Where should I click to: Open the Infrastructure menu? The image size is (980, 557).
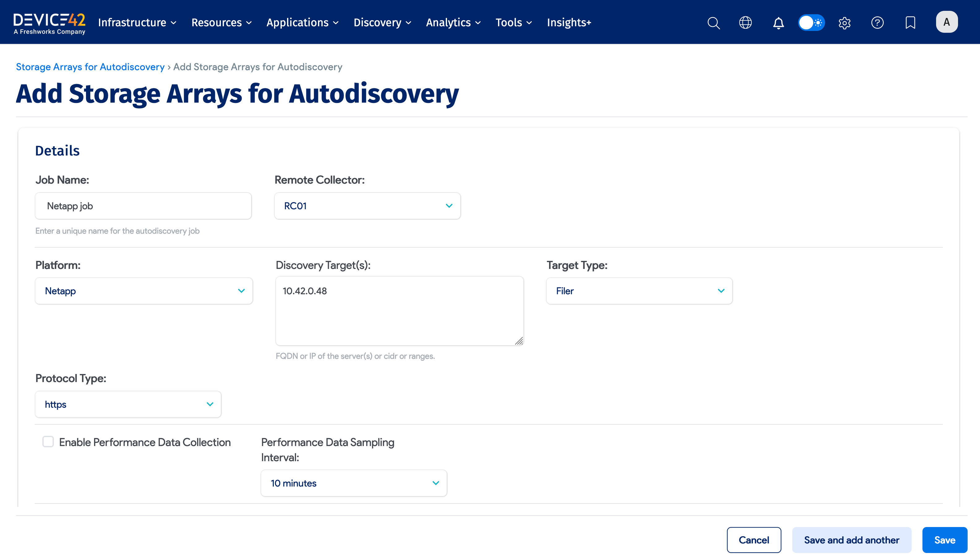tap(137, 23)
